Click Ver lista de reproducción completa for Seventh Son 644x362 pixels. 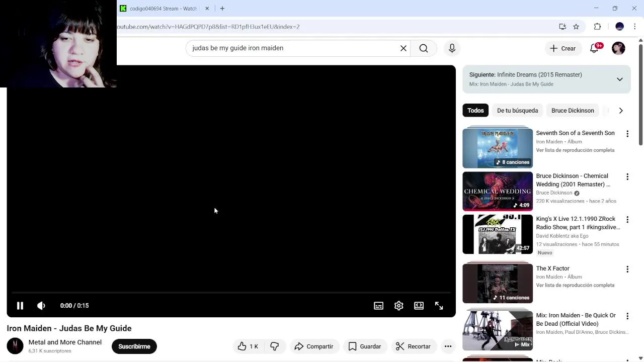575,150
